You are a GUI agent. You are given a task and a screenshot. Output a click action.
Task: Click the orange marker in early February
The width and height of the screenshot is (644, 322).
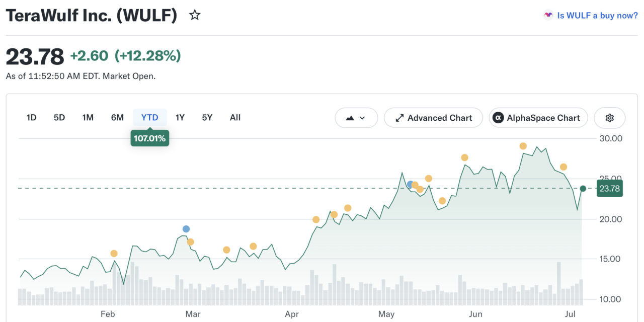[114, 254]
